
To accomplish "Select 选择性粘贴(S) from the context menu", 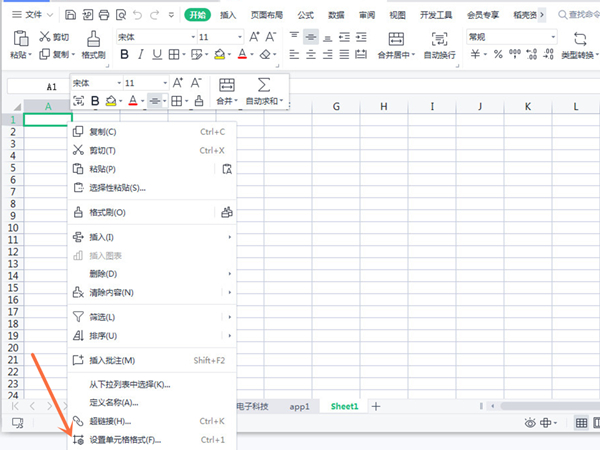I will click(117, 187).
